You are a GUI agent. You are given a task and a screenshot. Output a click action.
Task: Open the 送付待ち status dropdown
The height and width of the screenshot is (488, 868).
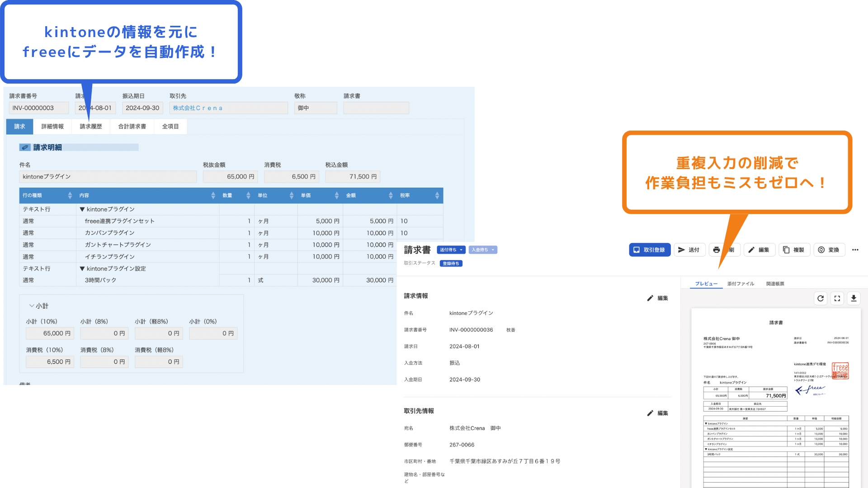click(451, 250)
